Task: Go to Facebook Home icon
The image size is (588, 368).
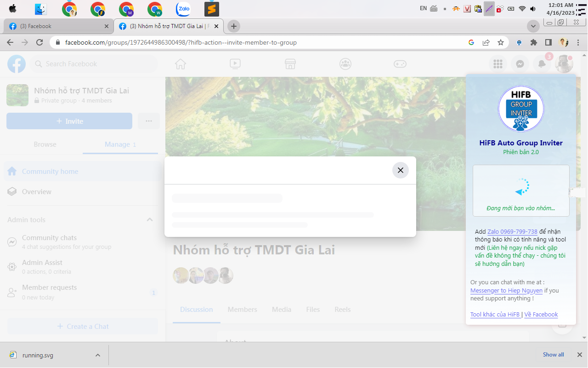Action: [x=181, y=64]
